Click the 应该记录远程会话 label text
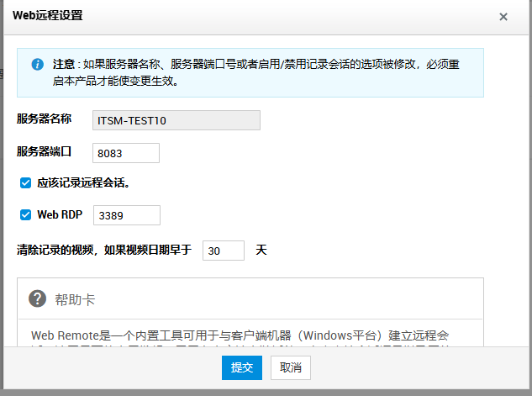This screenshot has width=532, height=396. (x=83, y=182)
